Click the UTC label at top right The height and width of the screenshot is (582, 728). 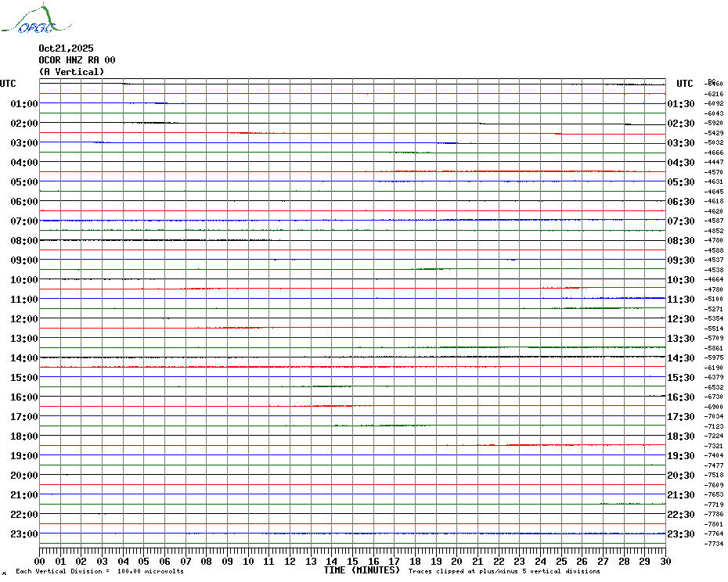(x=685, y=84)
